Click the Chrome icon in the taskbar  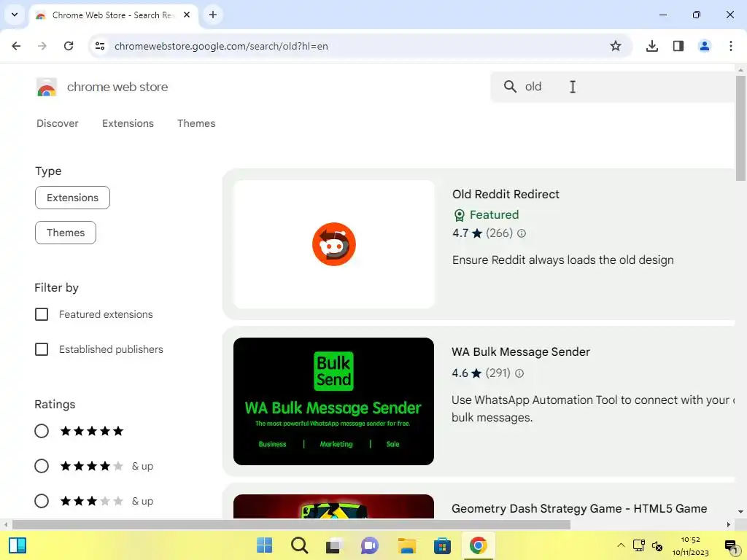coord(478,545)
